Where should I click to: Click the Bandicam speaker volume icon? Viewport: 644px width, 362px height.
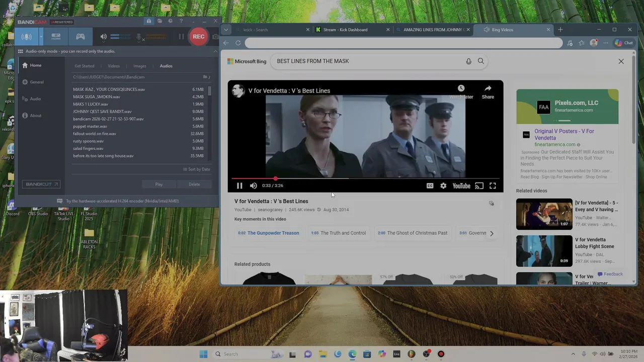[x=103, y=37]
